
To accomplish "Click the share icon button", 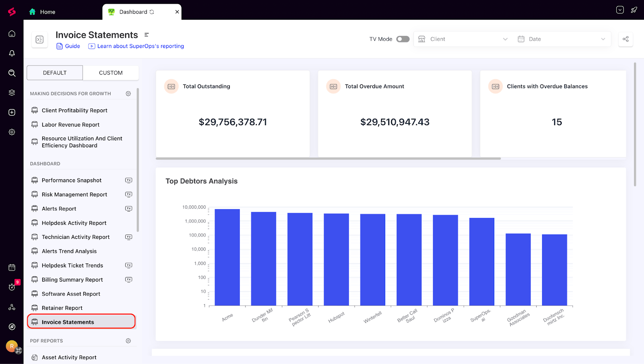I will 625,39.
